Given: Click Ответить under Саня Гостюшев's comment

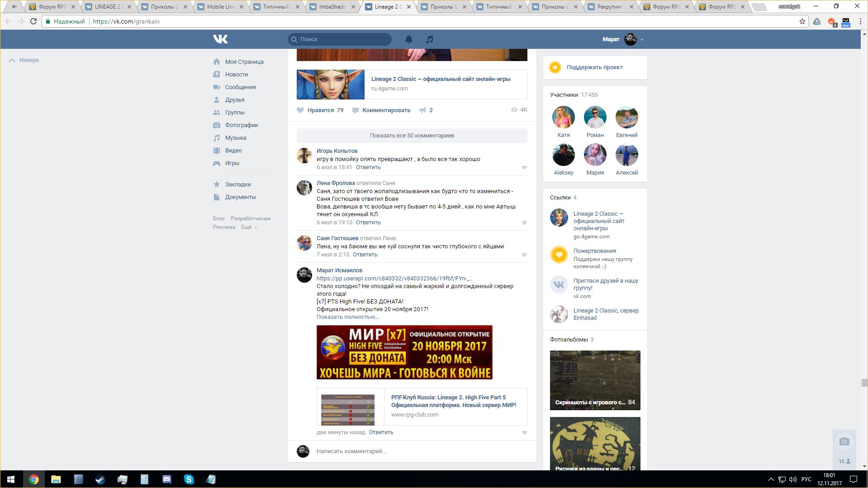Looking at the screenshot, I should [x=365, y=255].
